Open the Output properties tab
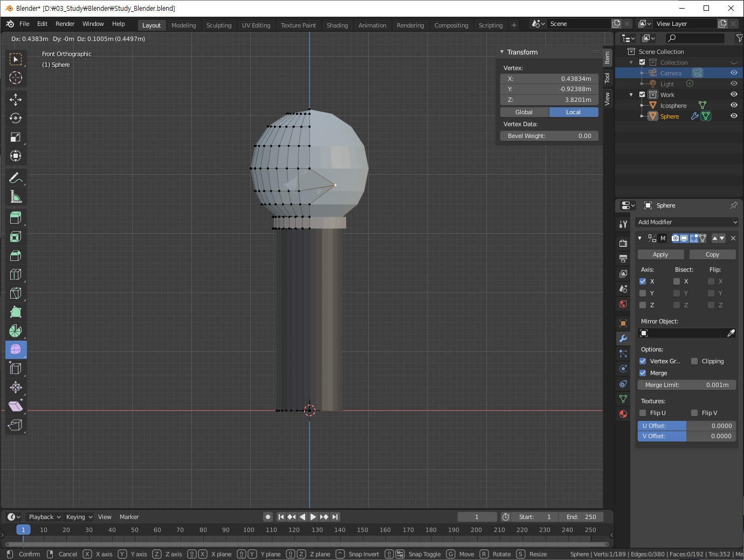 point(623,259)
